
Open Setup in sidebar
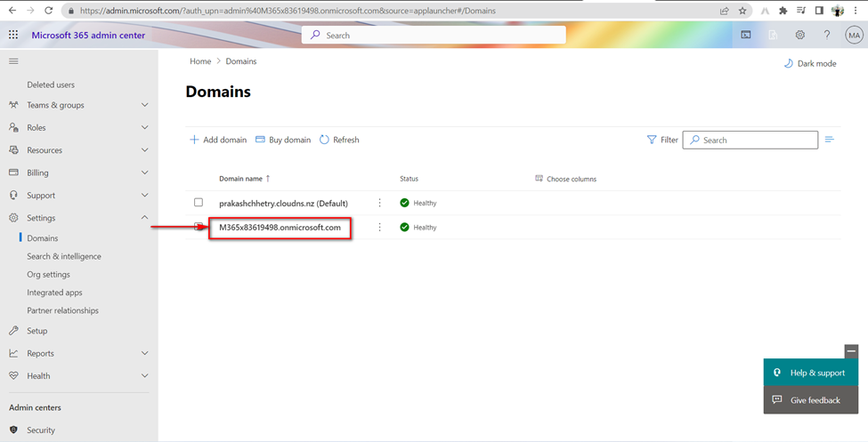click(37, 331)
